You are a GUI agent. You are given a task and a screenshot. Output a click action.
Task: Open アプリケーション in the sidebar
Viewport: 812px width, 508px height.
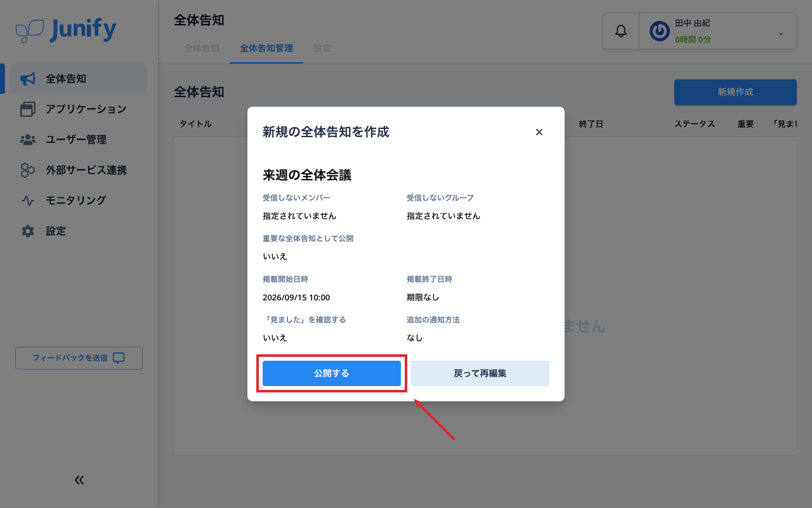(x=79, y=109)
